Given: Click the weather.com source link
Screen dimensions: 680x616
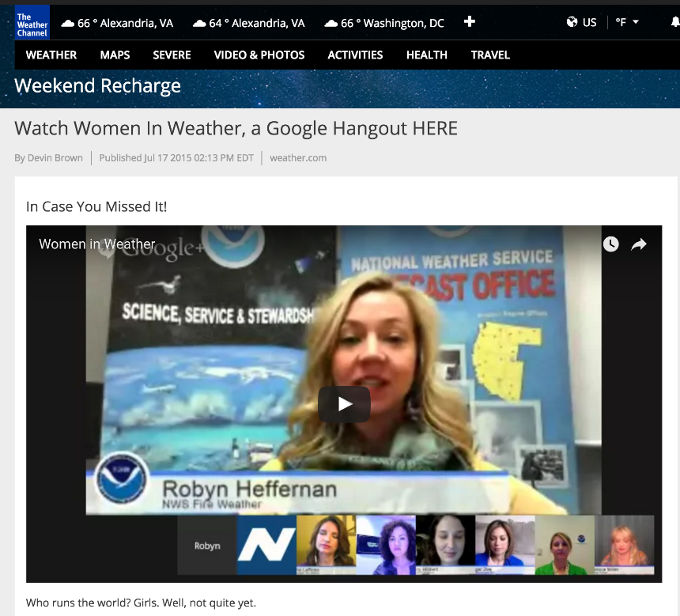Looking at the screenshot, I should point(298,158).
